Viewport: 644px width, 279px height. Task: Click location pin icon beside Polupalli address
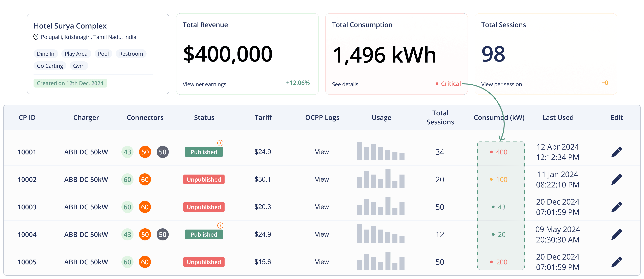point(36,37)
